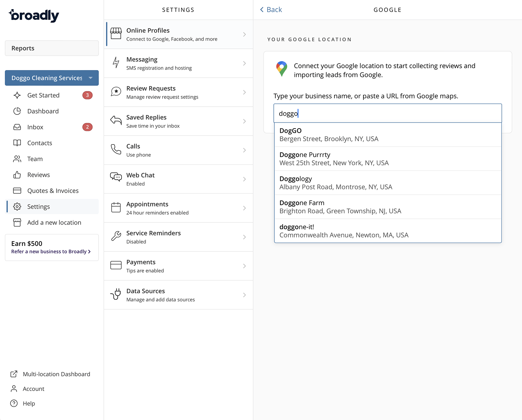Image resolution: width=522 pixels, height=420 pixels.
Task: Click the Get Started badge showing 3
Action: [87, 95]
